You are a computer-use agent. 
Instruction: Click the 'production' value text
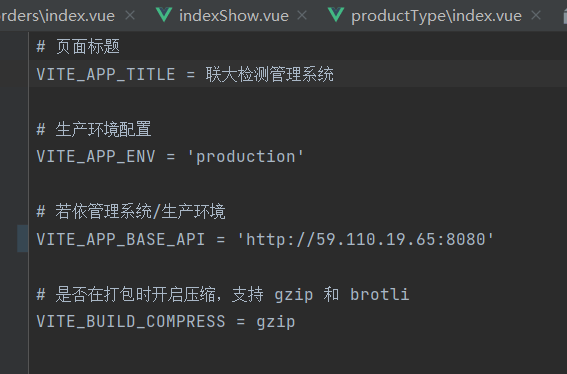(x=246, y=157)
